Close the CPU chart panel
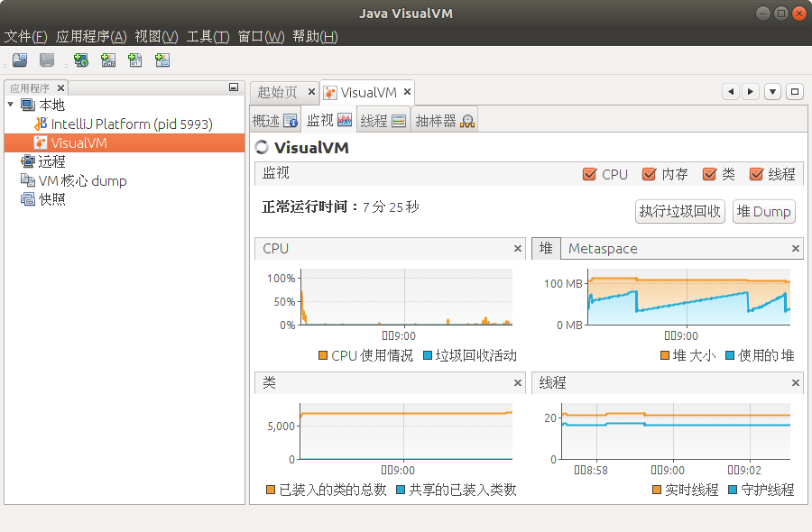Viewport: 812px width, 532px height. coord(517,248)
